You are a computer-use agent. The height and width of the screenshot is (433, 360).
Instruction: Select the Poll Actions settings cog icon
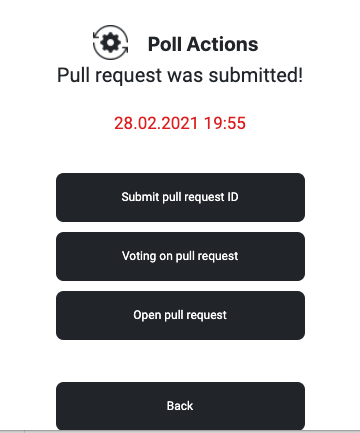coord(110,42)
